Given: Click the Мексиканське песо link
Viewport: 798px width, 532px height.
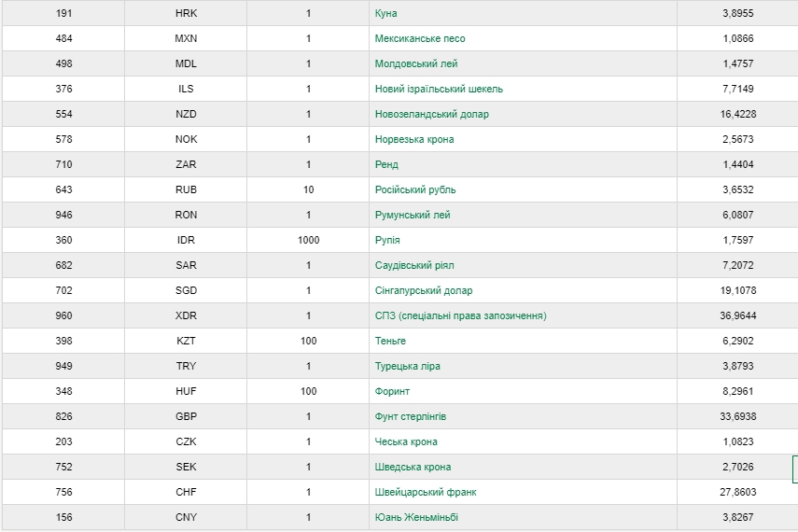Looking at the screenshot, I should (x=419, y=38).
